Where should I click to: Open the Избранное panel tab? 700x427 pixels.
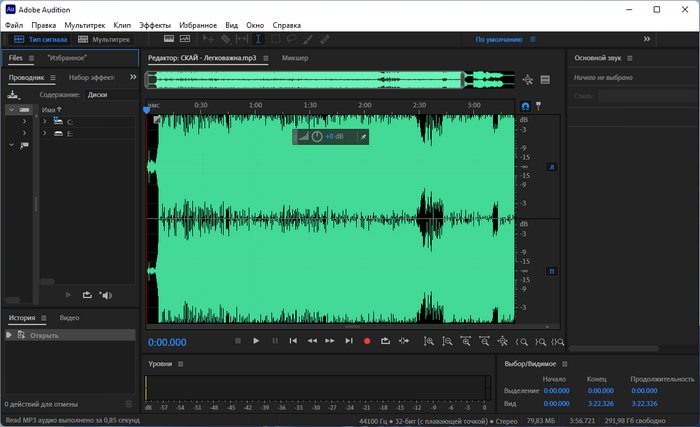click(x=67, y=58)
